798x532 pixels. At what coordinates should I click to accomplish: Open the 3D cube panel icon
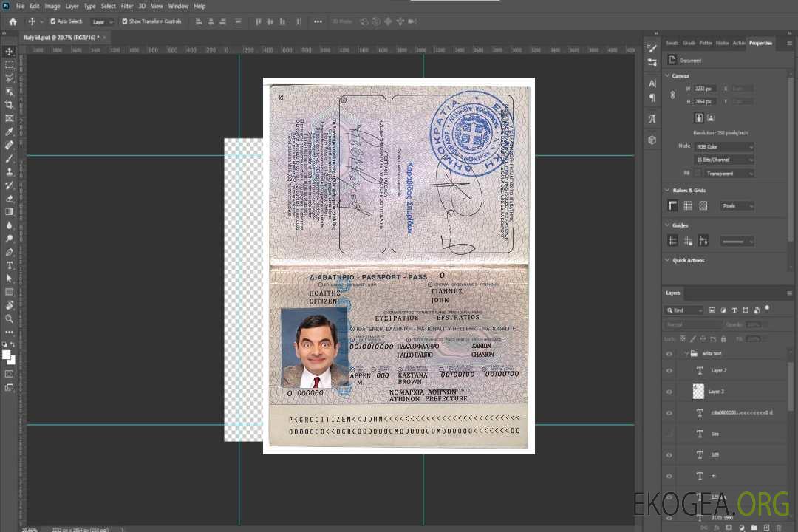pos(652,140)
